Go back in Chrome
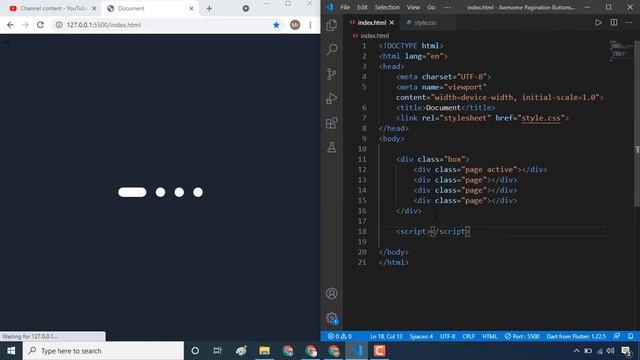Screen dimensions: 640x360 point(10,25)
